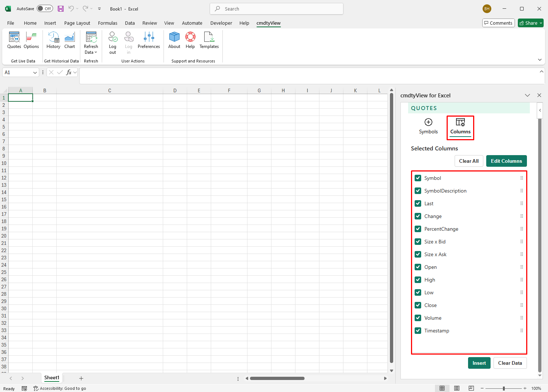
Task: Uncheck the SymbolDescription checkbox
Action: [418, 191]
